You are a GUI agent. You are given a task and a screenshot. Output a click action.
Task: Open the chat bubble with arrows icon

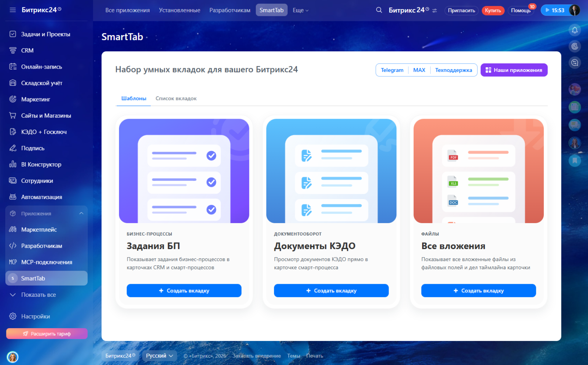(574, 63)
